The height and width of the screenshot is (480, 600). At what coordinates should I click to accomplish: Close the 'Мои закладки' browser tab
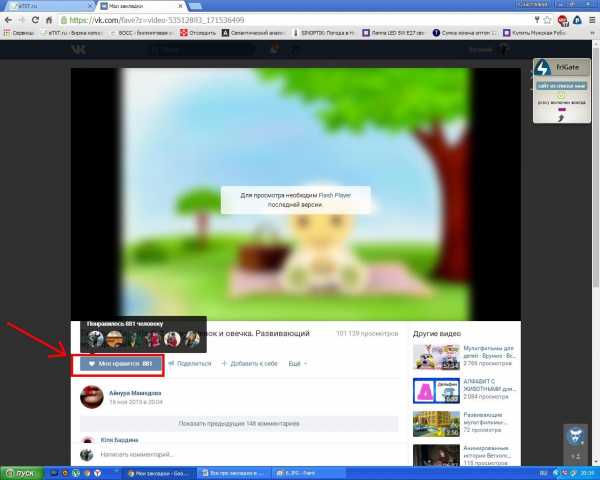pos(180,6)
